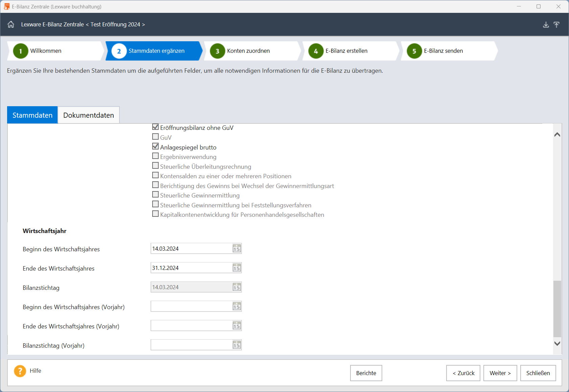Image resolution: width=569 pixels, height=392 pixels.
Task: Click the download/import icon in header
Action: (x=546, y=25)
